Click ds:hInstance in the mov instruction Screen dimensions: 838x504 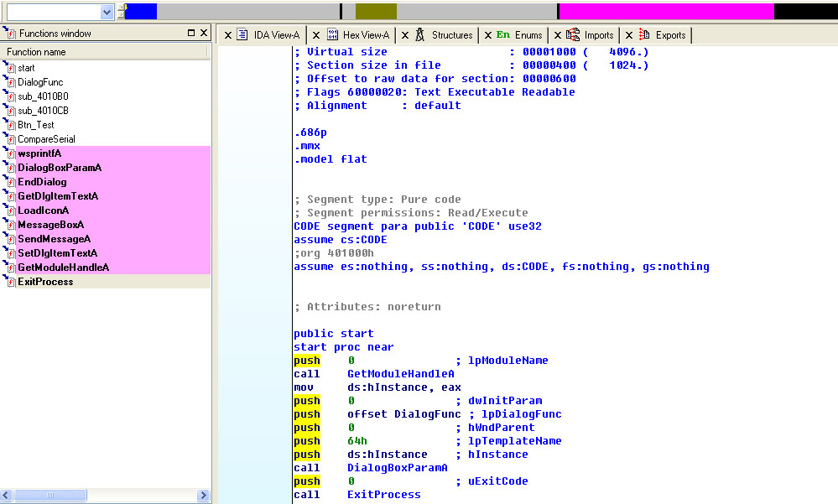(x=388, y=387)
